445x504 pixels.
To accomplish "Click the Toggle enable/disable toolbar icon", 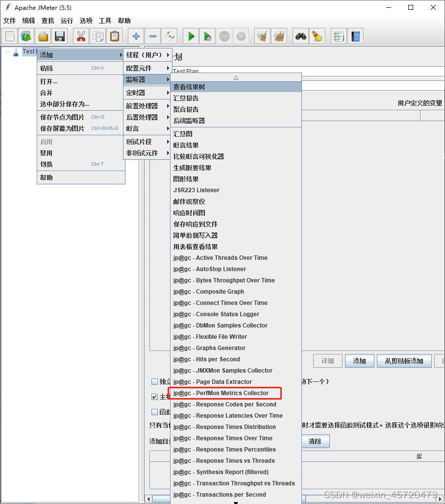I will pyautogui.click(x=169, y=36).
